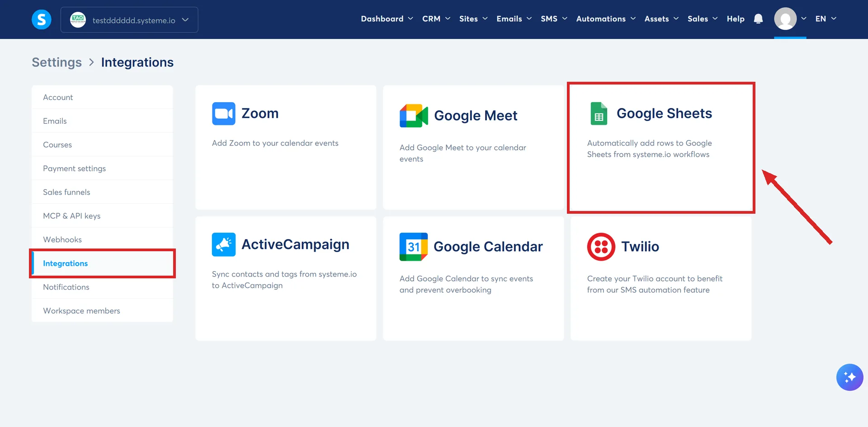
Task: Select Integrations in sidebar
Action: coord(102,263)
